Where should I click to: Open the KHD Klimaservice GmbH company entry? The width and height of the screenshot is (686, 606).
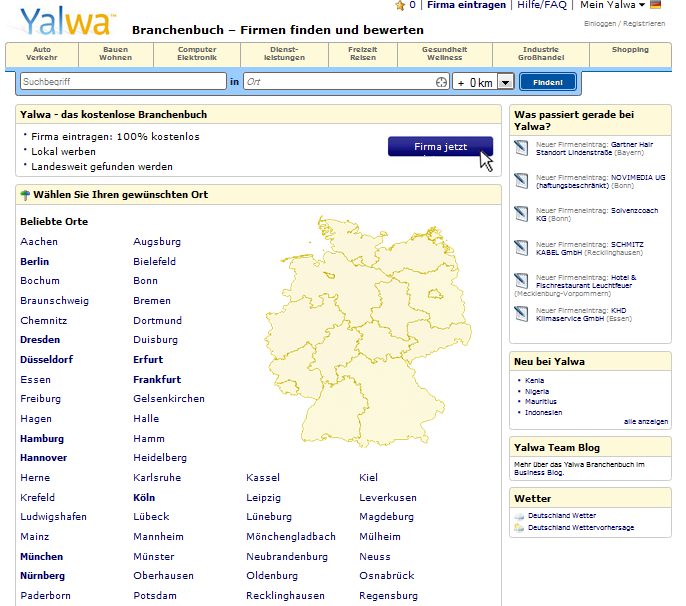tap(581, 315)
